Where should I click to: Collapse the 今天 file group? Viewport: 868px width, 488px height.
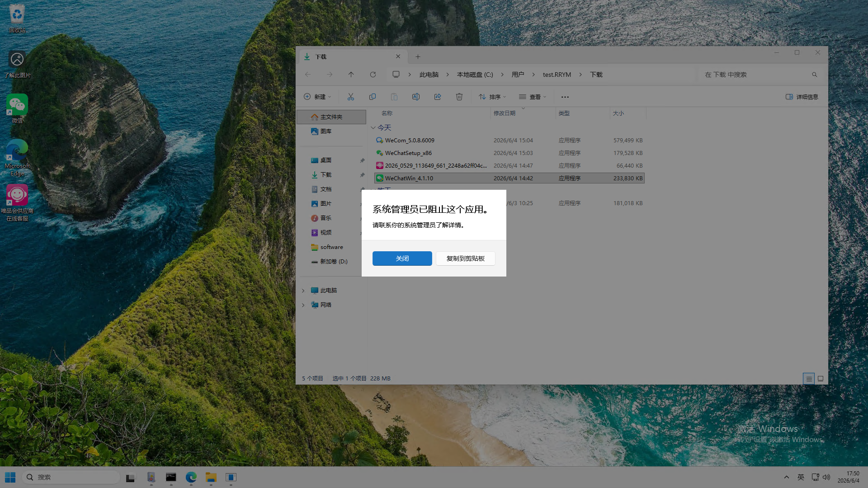coord(373,128)
